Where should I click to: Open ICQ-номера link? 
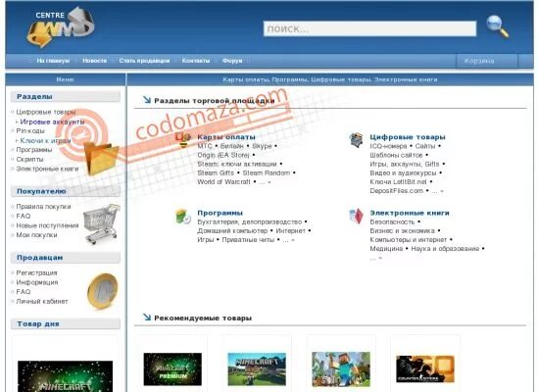(388, 146)
